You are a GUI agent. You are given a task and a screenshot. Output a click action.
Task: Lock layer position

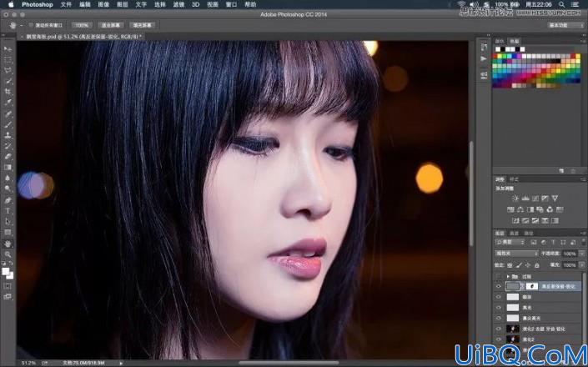[528, 265]
